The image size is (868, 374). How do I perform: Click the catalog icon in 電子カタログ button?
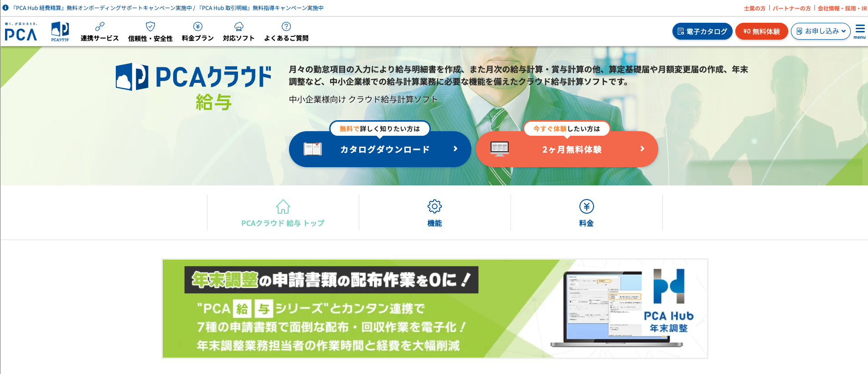click(x=681, y=31)
